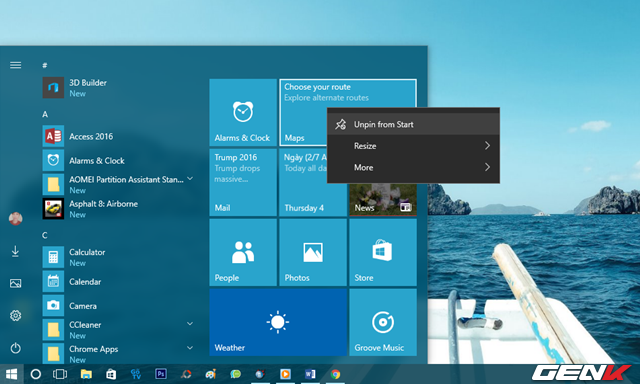Open Task View on the taskbar

(x=60, y=374)
